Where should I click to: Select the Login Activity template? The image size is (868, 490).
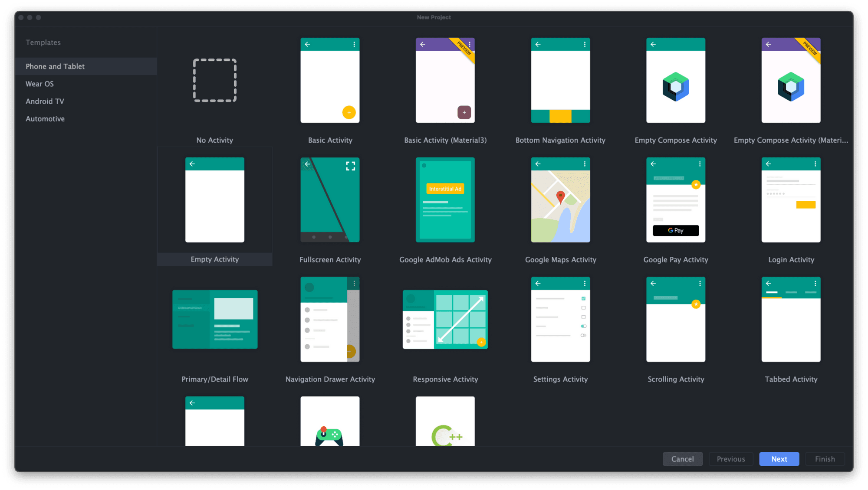[x=791, y=200]
